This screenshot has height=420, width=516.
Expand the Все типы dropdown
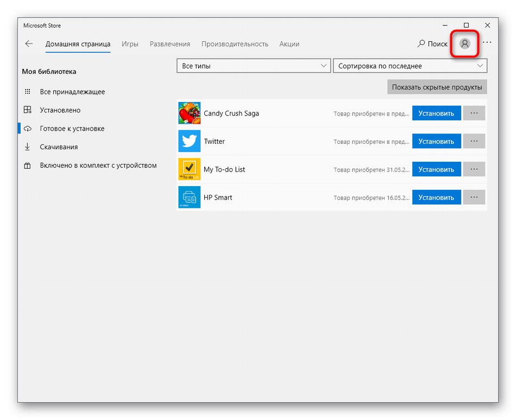coord(254,66)
